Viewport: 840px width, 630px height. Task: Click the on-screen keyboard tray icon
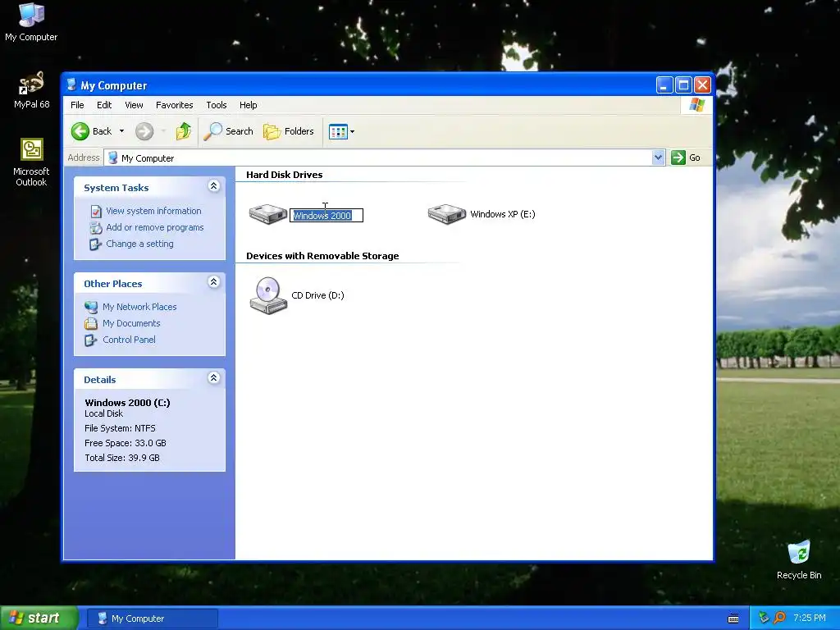tap(733, 619)
